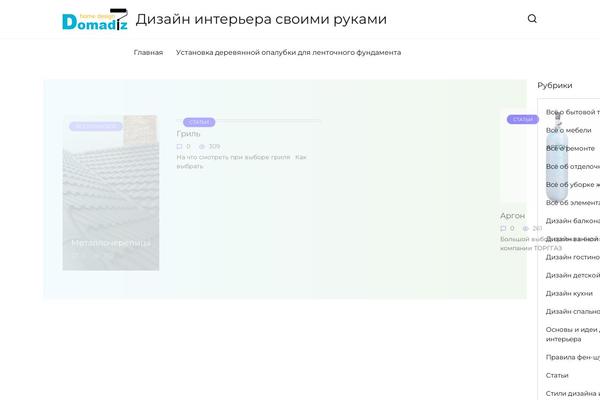Open Металлочерепица card image
The height and width of the screenshot is (400, 600).
111,193
